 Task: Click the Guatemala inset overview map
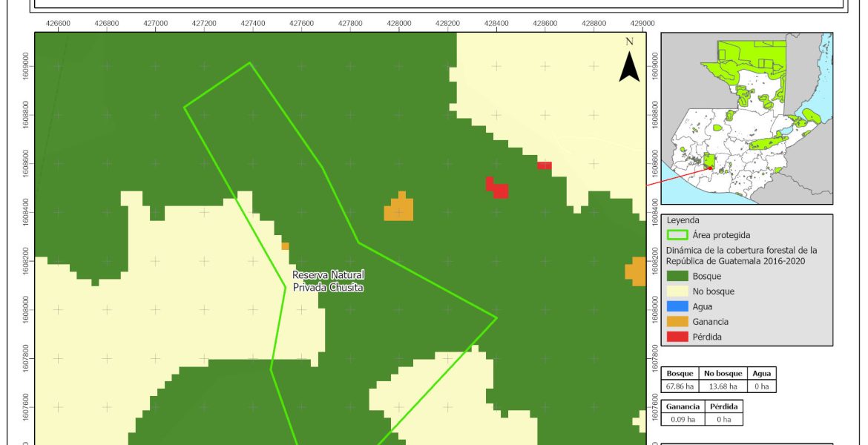[746, 118]
